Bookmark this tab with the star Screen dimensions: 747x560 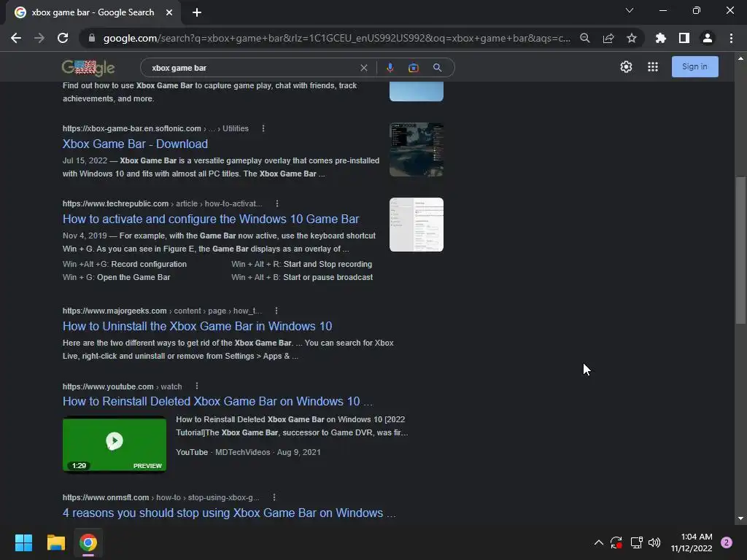pos(631,38)
